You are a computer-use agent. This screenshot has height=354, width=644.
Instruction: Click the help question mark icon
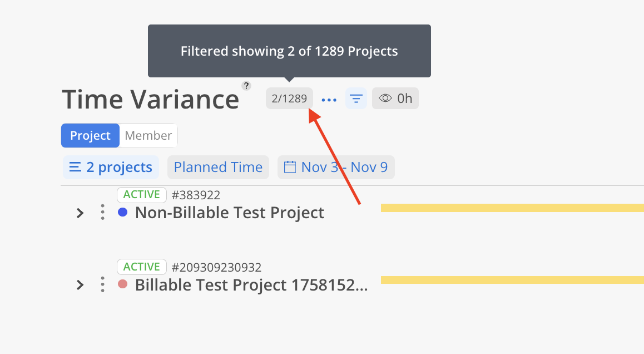tap(246, 86)
